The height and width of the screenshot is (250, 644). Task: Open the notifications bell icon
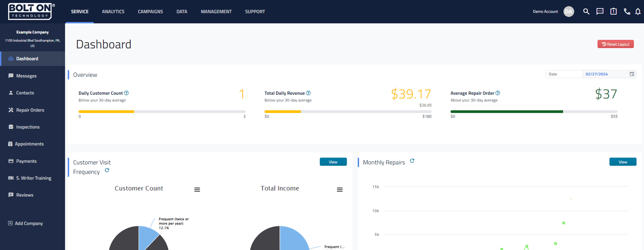638,12
